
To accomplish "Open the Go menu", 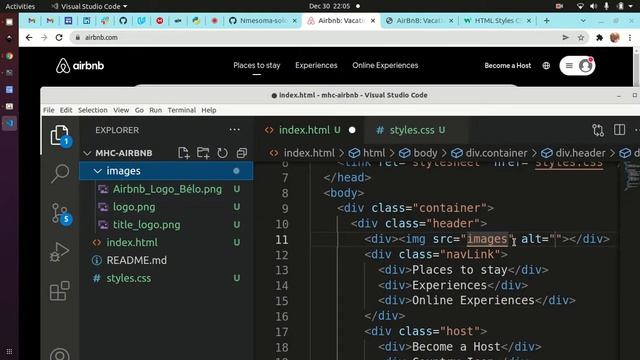I will click(139, 110).
